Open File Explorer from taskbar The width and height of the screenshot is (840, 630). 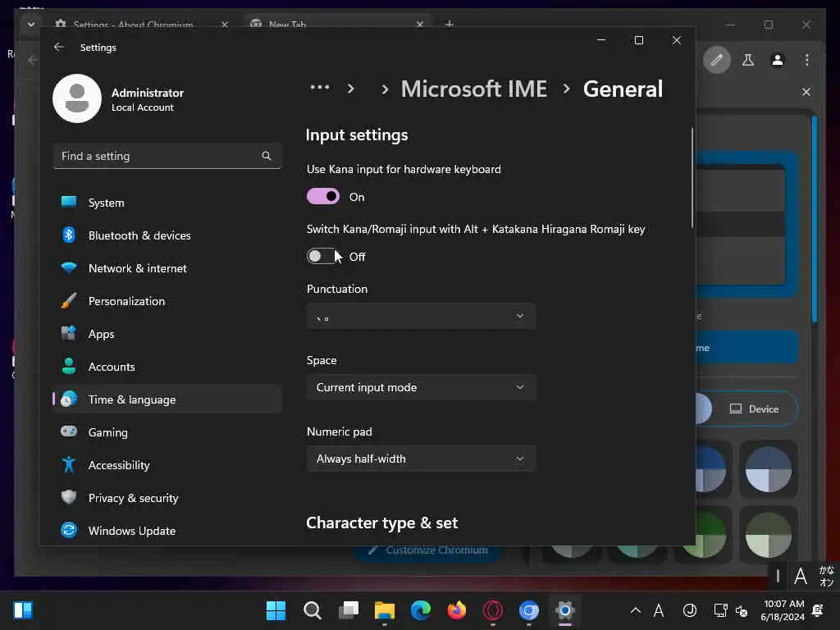pos(385,610)
